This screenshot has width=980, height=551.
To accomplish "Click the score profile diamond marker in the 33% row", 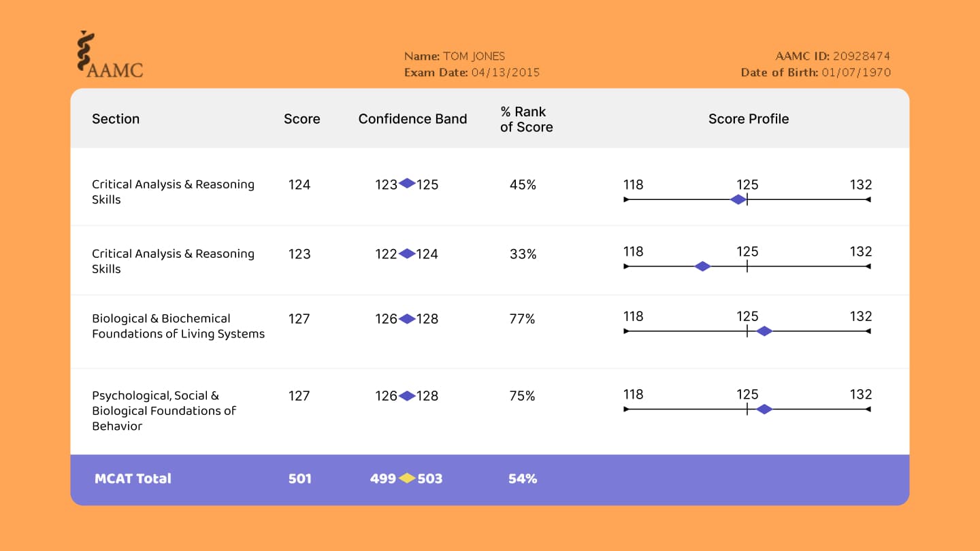I will [x=703, y=266].
